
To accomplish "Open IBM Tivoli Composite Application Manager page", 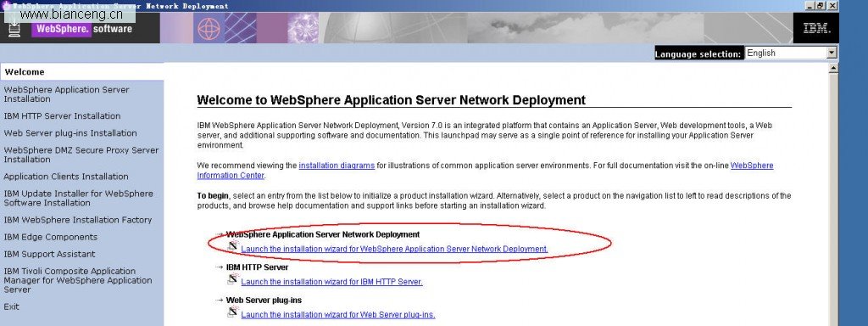I will click(x=77, y=280).
